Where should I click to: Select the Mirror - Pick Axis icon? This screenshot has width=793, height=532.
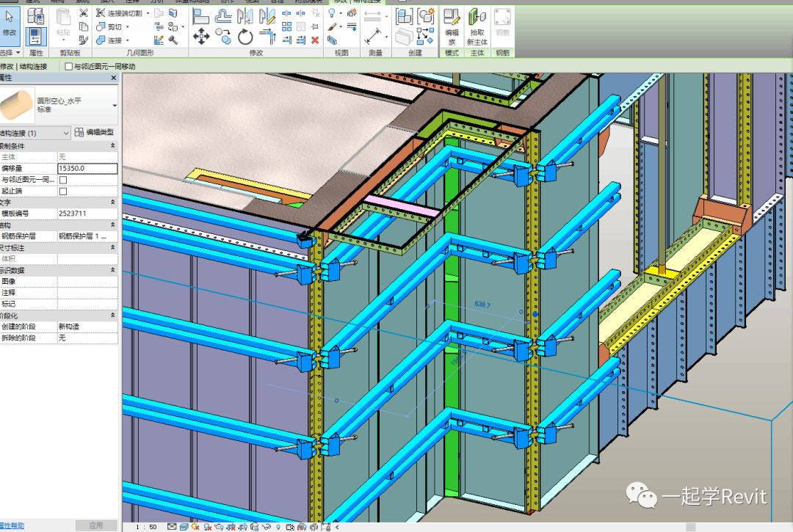click(x=245, y=16)
